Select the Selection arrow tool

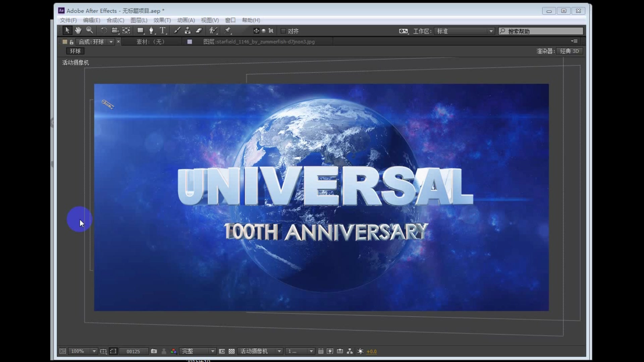click(67, 31)
